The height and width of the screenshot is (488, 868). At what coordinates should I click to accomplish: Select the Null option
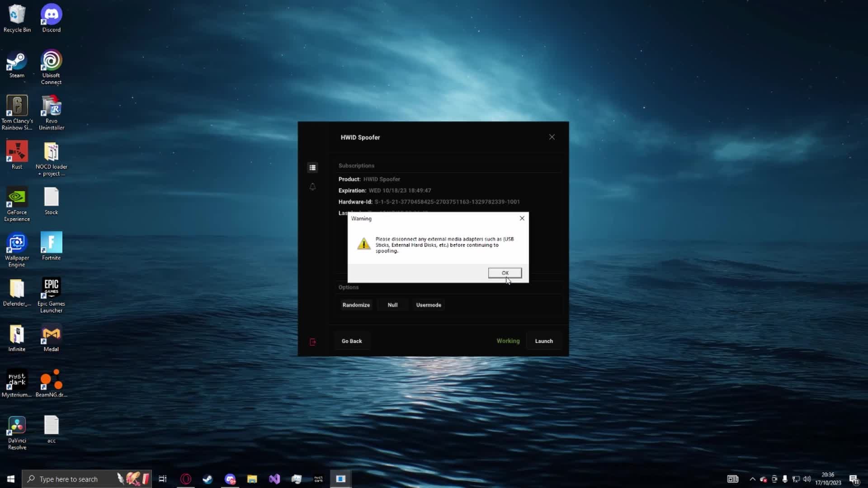pos(392,305)
